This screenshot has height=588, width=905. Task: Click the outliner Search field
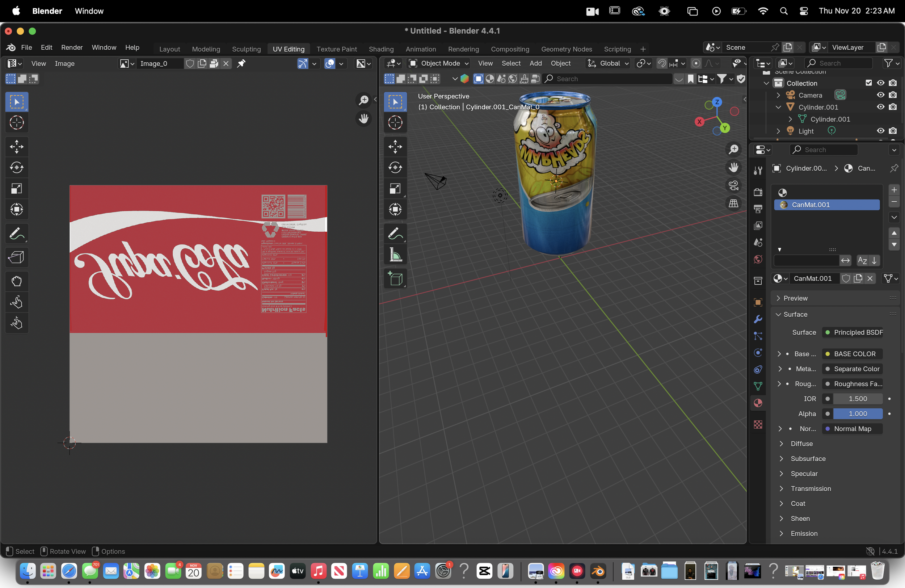pos(838,63)
